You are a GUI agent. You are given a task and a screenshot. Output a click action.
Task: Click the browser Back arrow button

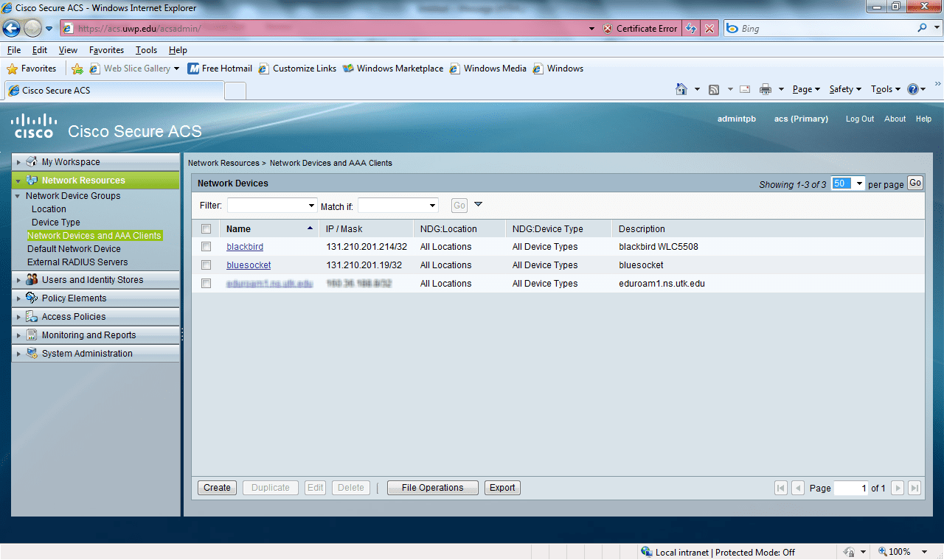point(12,28)
